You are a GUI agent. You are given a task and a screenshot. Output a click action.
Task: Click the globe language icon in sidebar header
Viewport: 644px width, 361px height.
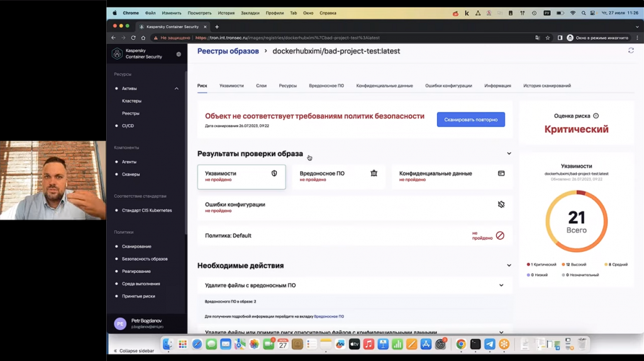tap(179, 54)
